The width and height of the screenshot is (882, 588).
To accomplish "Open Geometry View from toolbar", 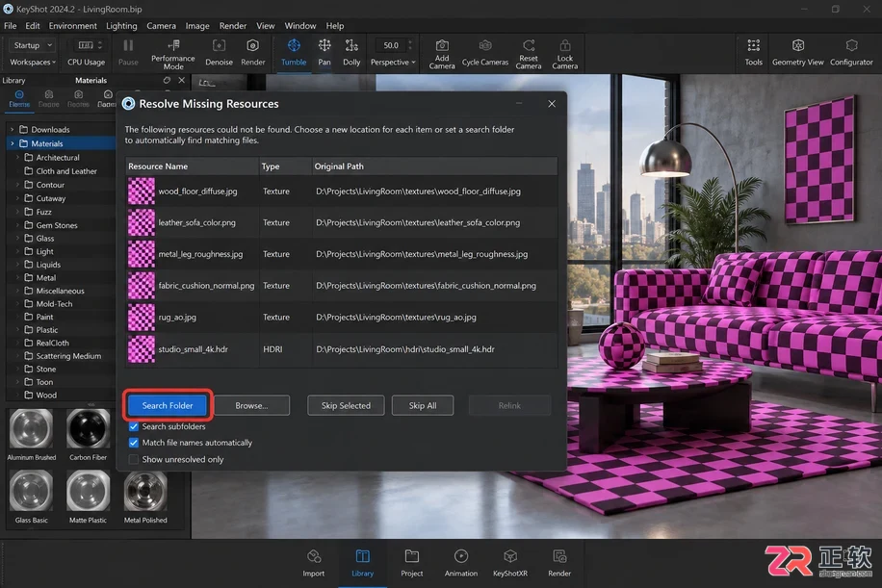I will 797,53.
